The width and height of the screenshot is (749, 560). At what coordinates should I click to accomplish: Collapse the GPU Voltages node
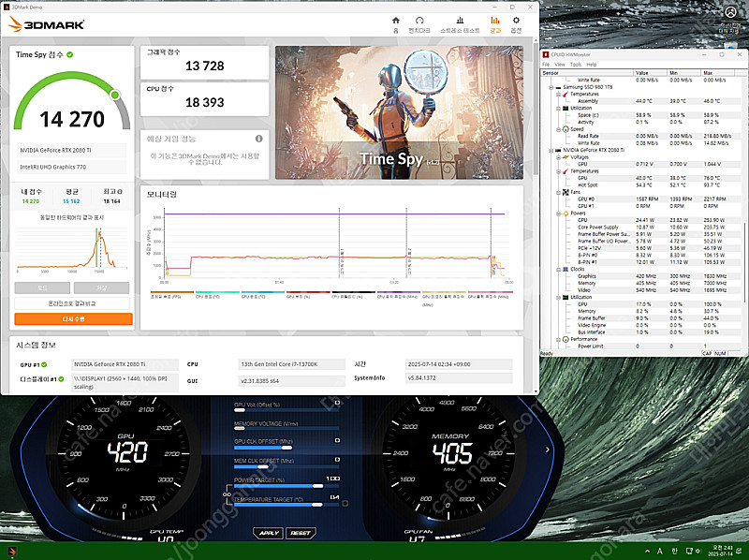(558, 157)
